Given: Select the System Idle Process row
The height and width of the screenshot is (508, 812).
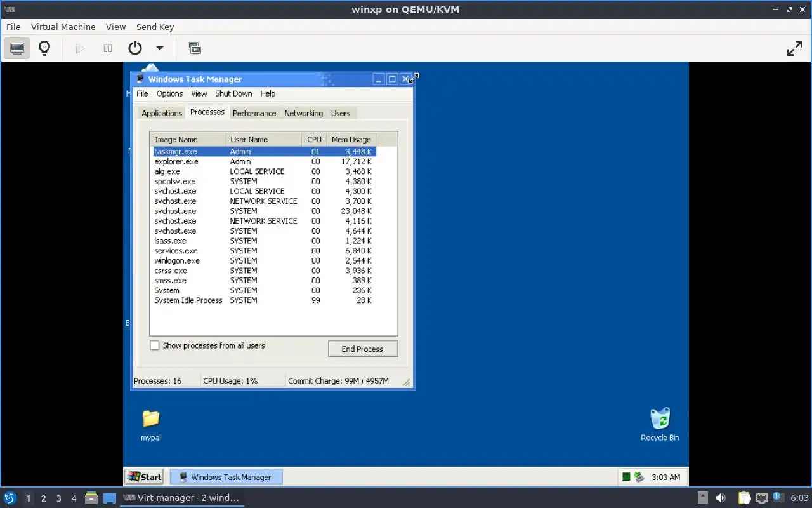Looking at the screenshot, I should (x=264, y=300).
